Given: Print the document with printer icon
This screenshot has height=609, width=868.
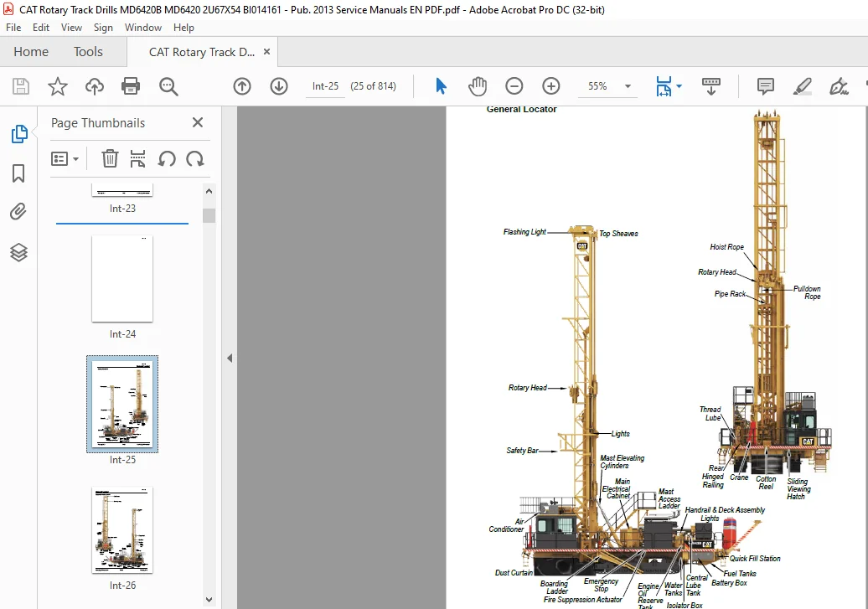Looking at the screenshot, I should pyautogui.click(x=131, y=86).
